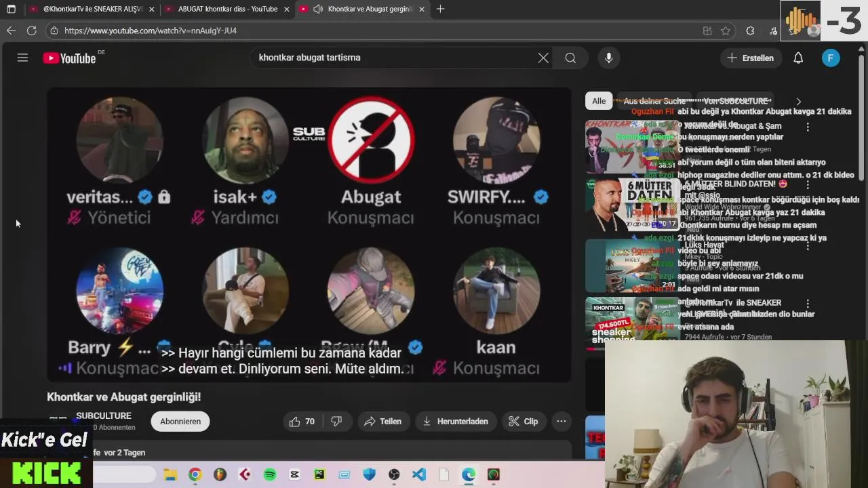Image resolution: width=868 pixels, height=488 pixels.
Task: Open the tab actions menu icon
Action: point(11,9)
